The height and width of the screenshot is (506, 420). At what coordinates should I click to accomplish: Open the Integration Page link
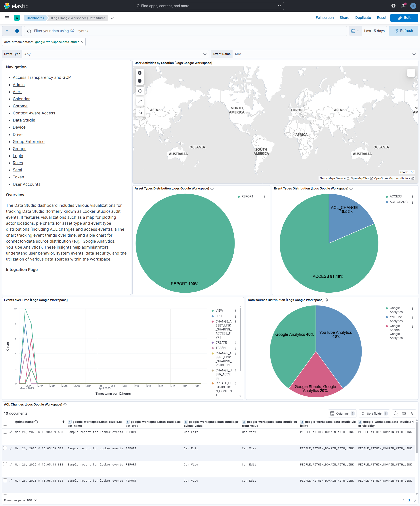point(22,269)
